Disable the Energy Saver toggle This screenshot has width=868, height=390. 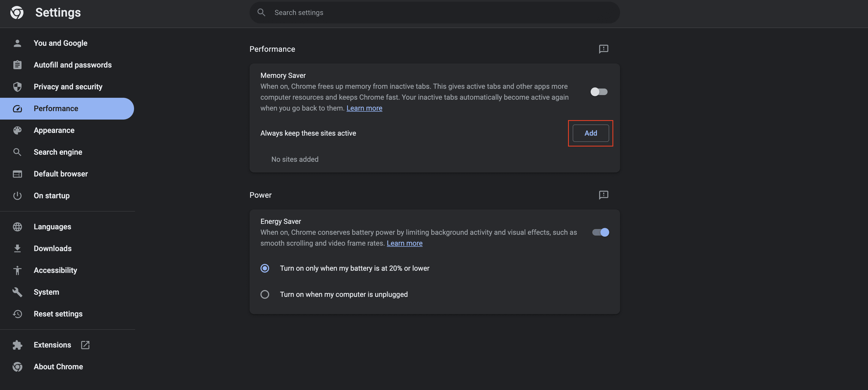601,232
